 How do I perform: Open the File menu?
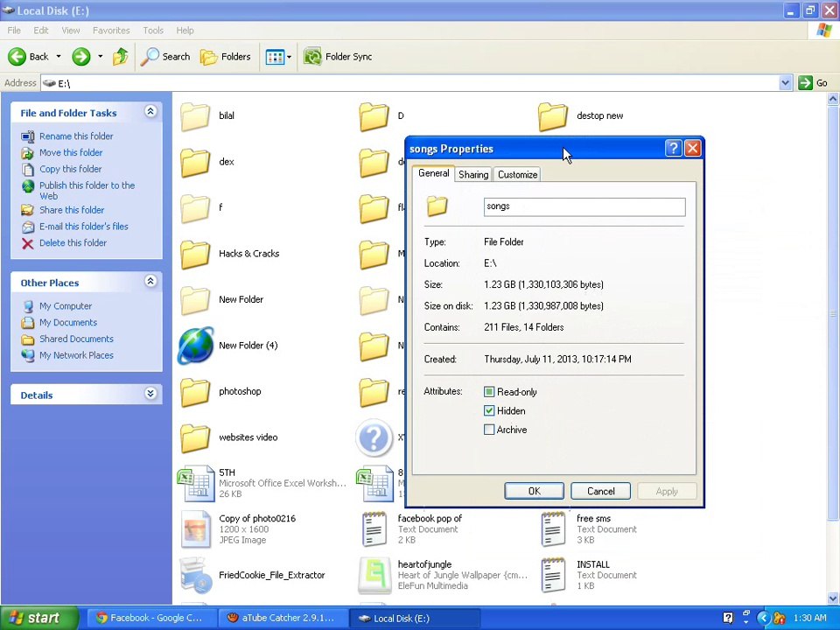pyautogui.click(x=14, y=31)
